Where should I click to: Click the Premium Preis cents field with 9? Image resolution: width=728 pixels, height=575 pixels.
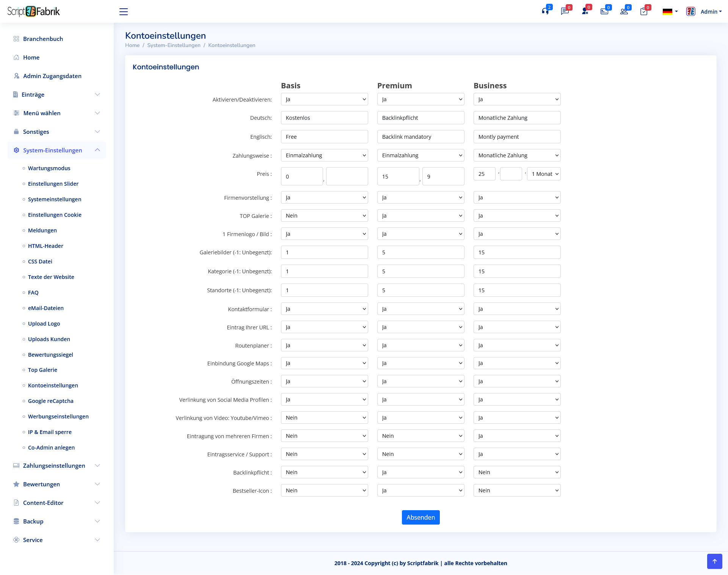pyautogui.click(x=443, y=176)
